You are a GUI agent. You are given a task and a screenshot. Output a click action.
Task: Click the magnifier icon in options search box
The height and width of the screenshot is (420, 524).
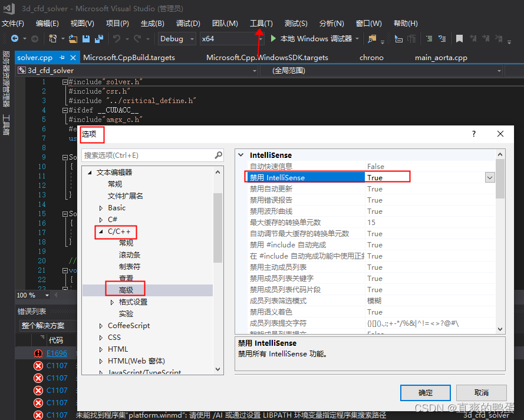tap(218, 156)
